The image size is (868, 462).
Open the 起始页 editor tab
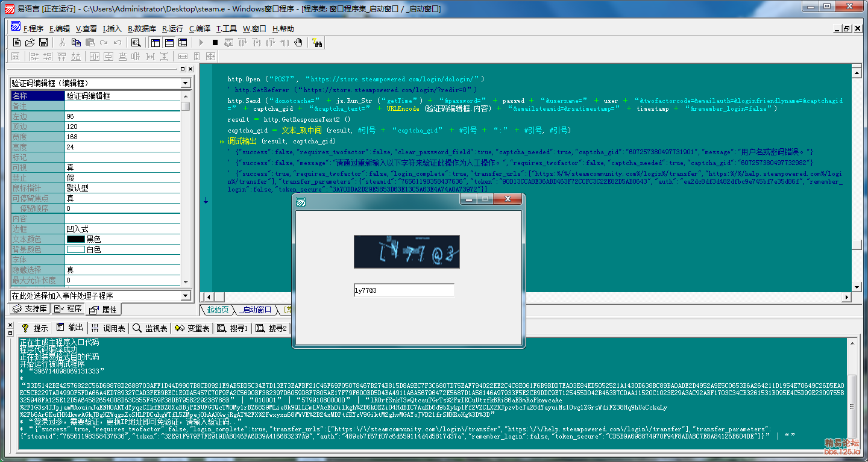click(217, 310)
